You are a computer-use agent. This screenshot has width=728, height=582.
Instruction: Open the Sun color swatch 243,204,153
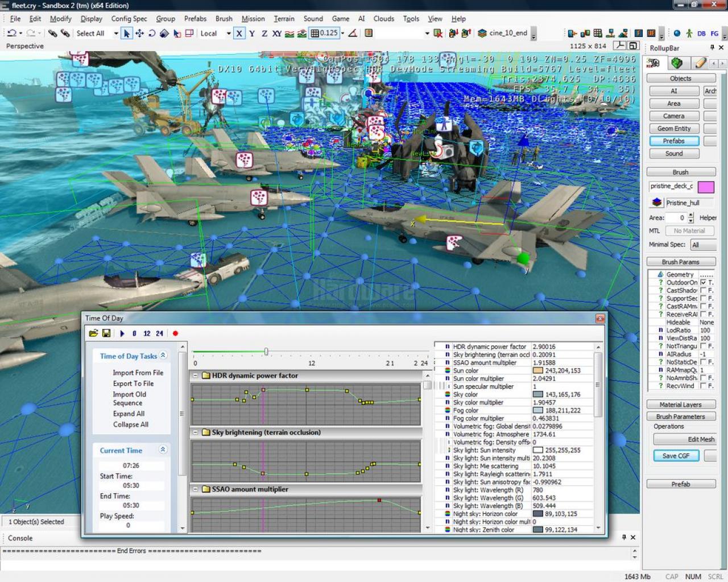[537, 370]
